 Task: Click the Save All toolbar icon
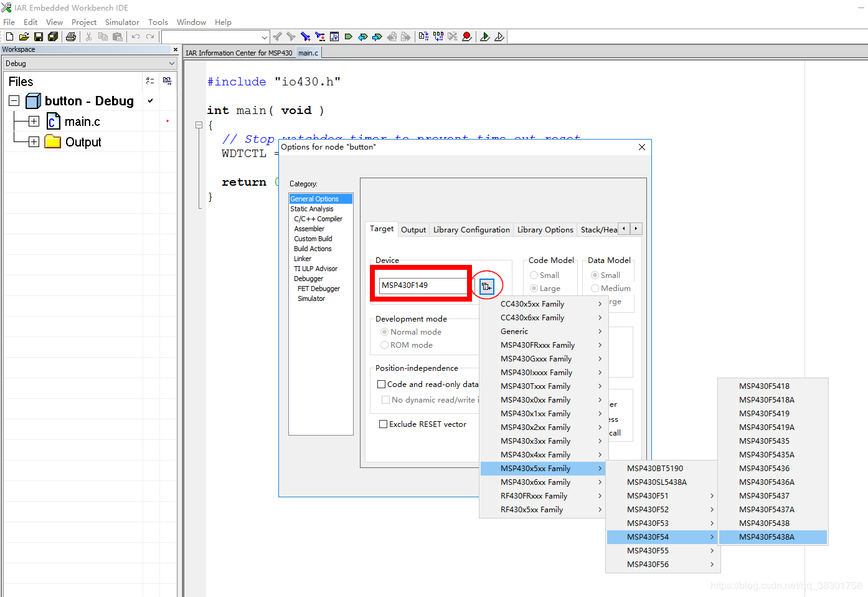point(53,37)
